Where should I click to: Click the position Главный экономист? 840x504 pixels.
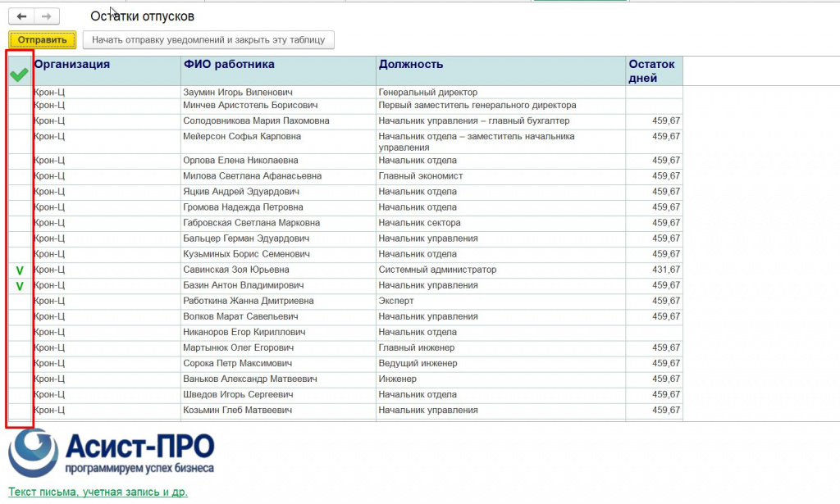421,176
